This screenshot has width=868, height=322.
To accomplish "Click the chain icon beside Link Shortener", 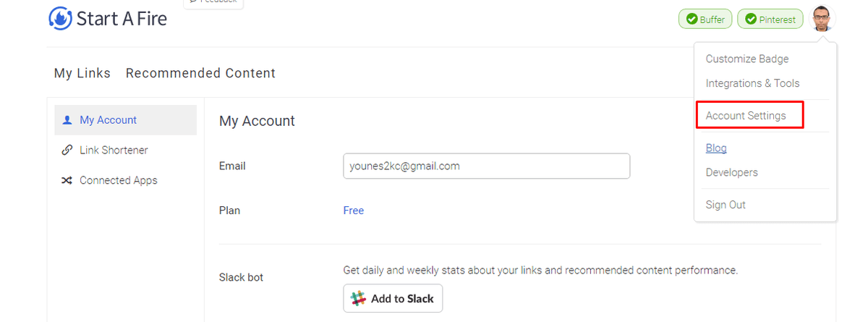I will (67, 151).
